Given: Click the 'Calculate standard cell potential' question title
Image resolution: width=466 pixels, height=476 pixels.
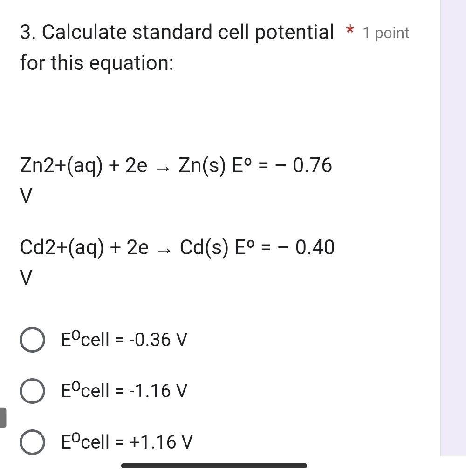Looking at the screenshot, I should [177, 33].
